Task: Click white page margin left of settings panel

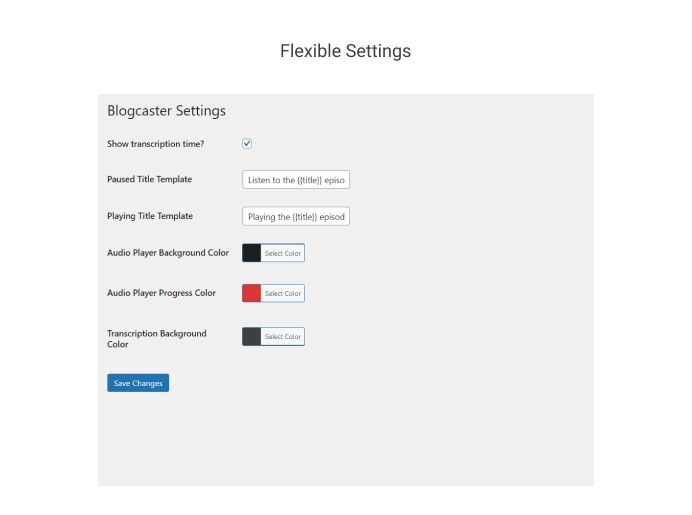Action: (48, 290)
